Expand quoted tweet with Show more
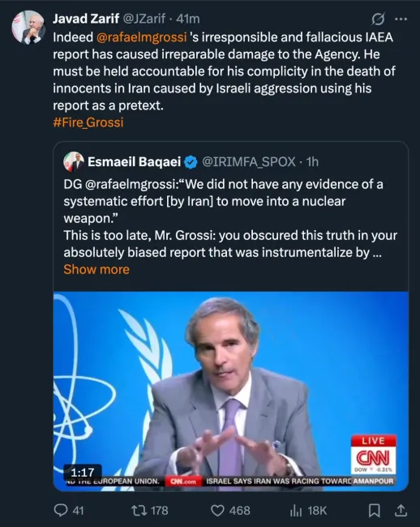 tap(96, 269)
